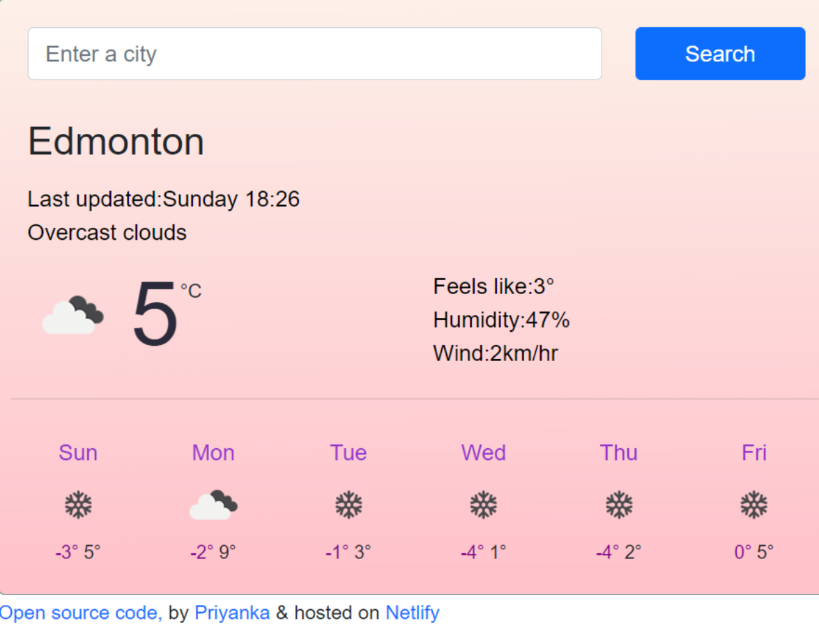This screenshot has width=819, height=644.
Task: Select Friday's snowflake weather icon
Action: tap(753, 504)
